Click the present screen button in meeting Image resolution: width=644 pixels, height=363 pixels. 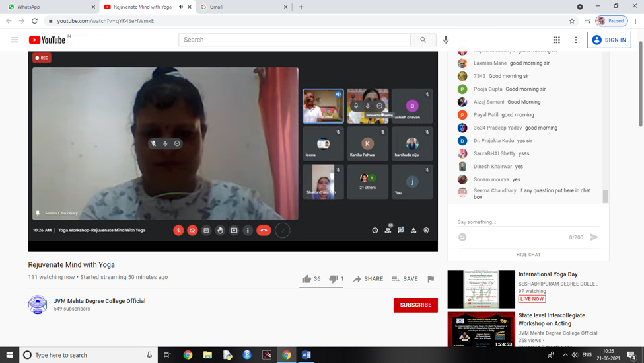[x=234, y=231]
